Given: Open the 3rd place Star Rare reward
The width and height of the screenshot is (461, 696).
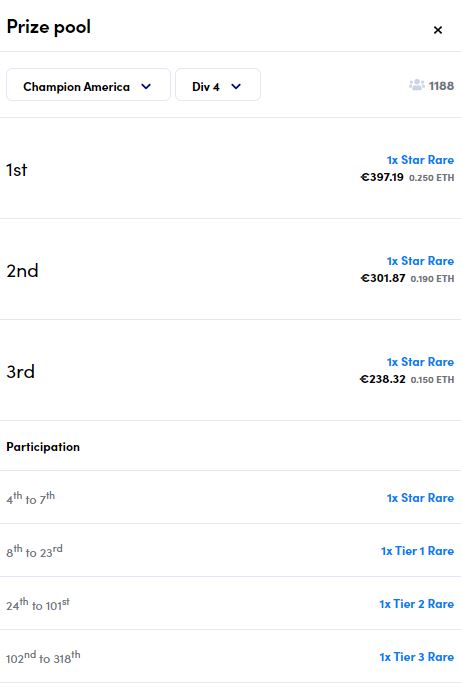Looking at the screenshot, I should 420,362.
